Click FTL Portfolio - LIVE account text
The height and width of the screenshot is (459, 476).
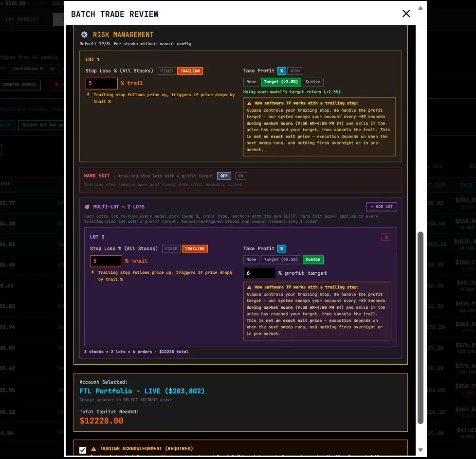coord(142,391)
